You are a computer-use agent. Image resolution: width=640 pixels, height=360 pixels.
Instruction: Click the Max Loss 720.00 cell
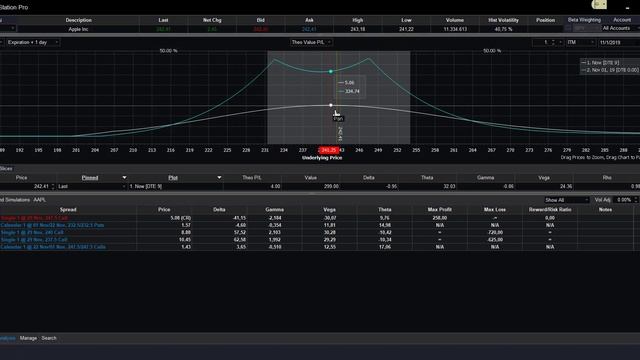[x=495, y=233]
